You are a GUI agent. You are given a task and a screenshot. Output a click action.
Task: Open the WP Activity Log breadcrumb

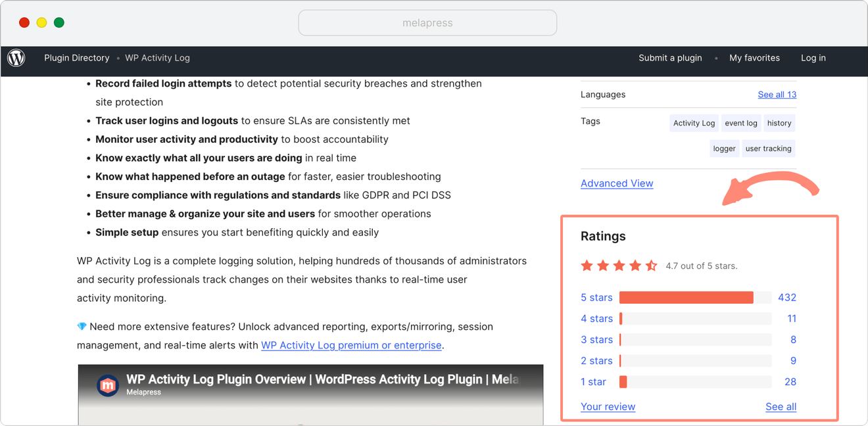[x=157, y=58]
